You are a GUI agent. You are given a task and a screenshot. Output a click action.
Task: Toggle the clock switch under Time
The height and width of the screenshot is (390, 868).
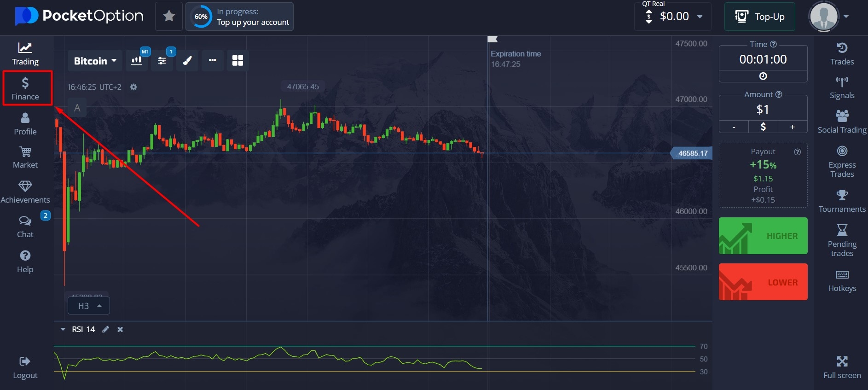pos(763,76)
